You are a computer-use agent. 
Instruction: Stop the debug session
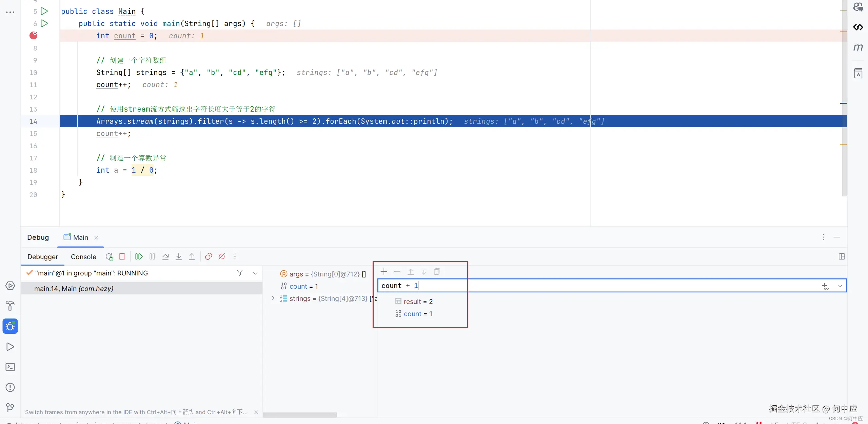122,257
